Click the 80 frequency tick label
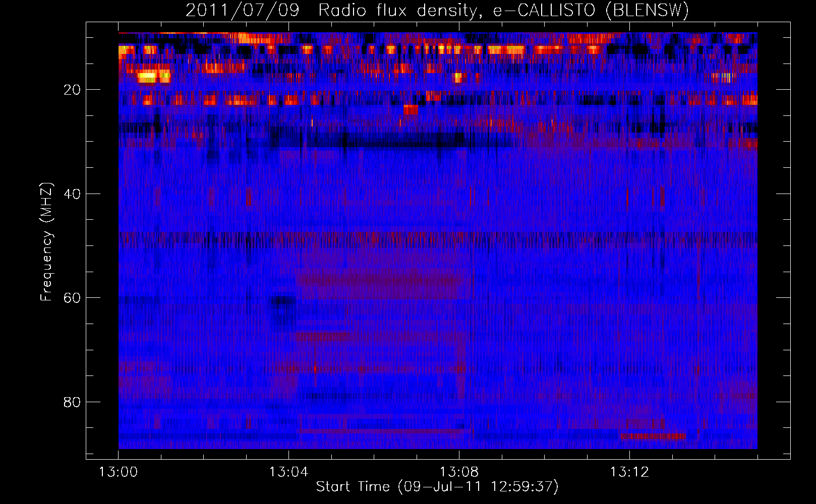Image resolution: width=816 pixels, height=504 pixels. (72, 402)
